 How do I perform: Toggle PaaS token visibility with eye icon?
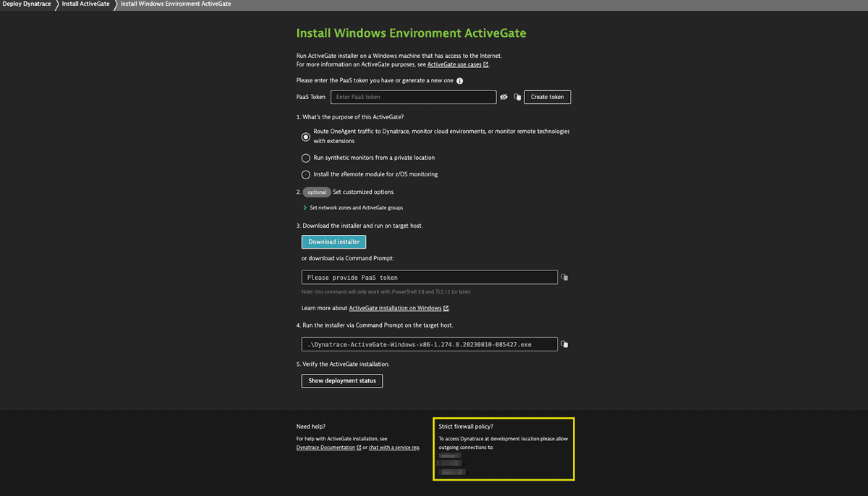click(503, 97)
